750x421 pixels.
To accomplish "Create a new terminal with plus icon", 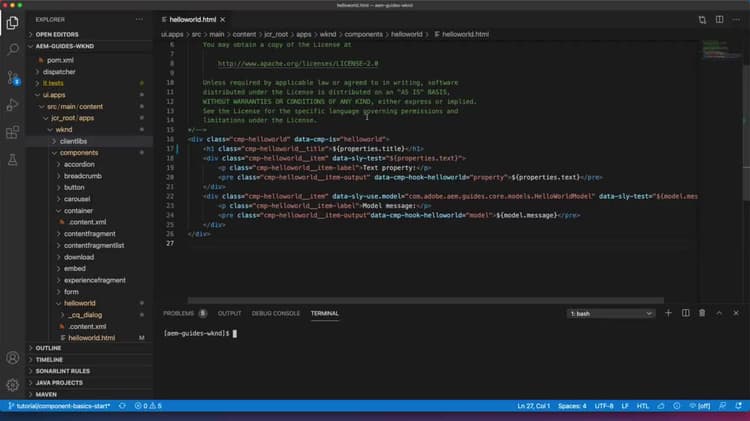I will [x=668, y=313].
